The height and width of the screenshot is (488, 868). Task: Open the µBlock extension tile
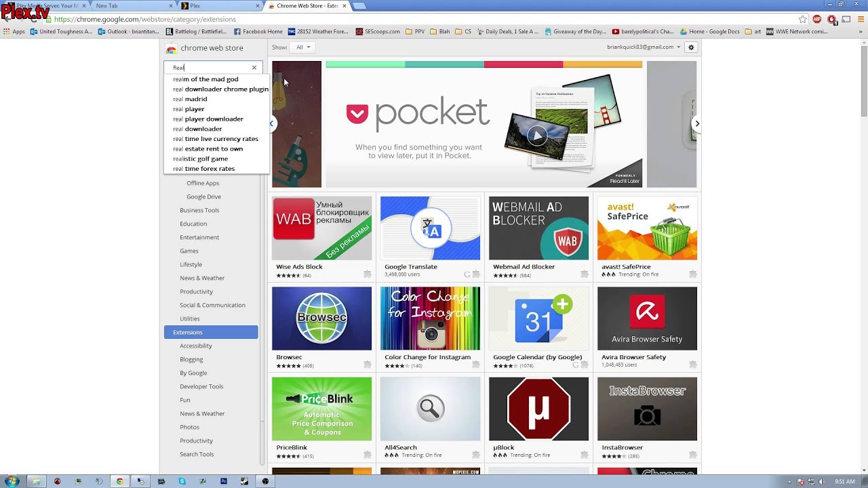tap(538, 418)
